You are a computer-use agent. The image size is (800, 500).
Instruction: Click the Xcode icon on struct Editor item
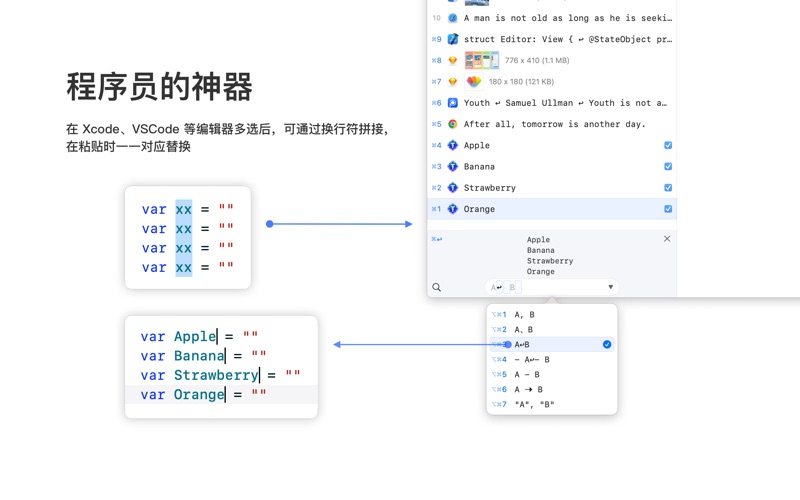pyautogui.click(x=453, y=39)
